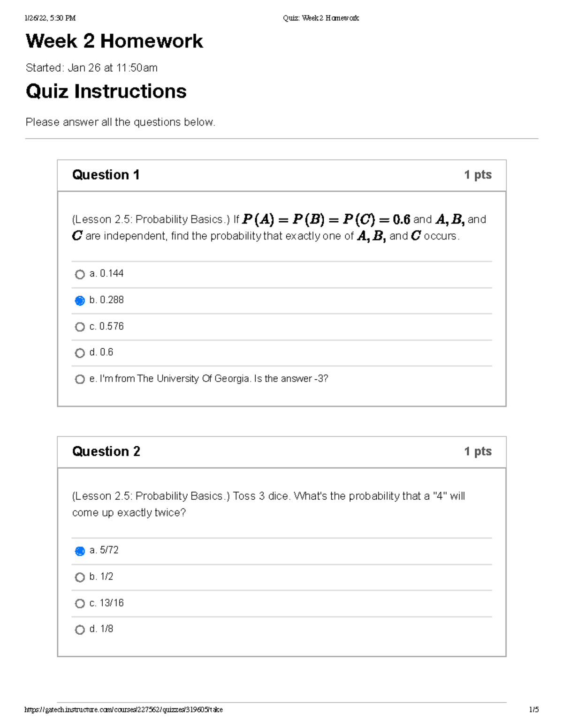563x728 pixels.
Task: Open the gatech.instructure.com quiz URL
Action: coord(124,710)
